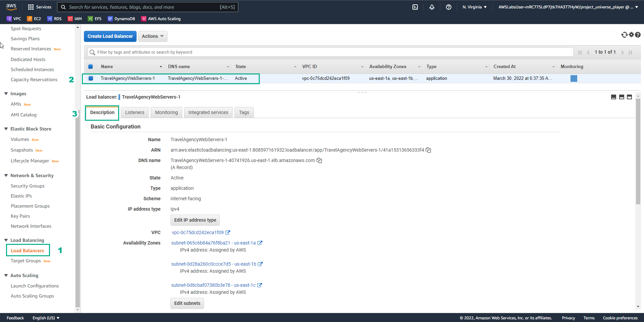Open Security Groups in sidebar
644x322 pixels.
28,186
